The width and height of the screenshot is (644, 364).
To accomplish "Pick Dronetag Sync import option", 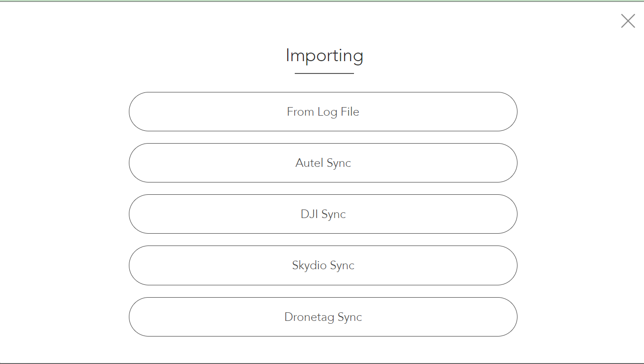I will pyautogui.click(x=323, y=317).
